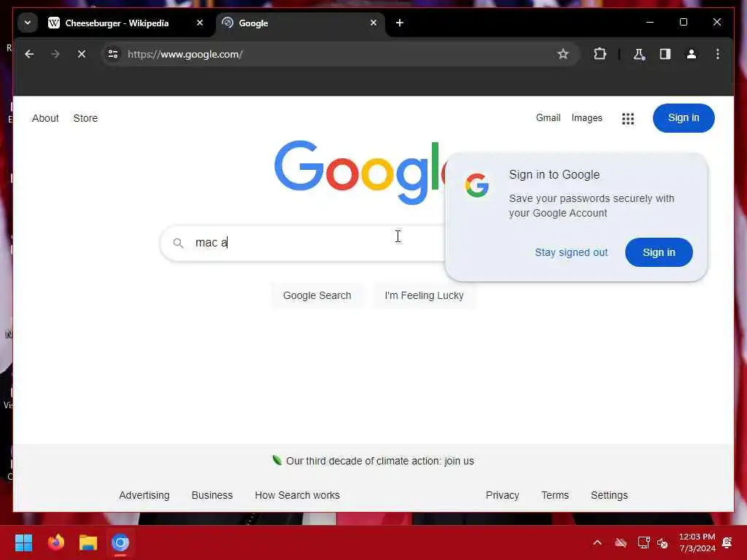The image size is (747, 560).
Task: Click I'm Feeling Lucky button
Action: (424, 295)
